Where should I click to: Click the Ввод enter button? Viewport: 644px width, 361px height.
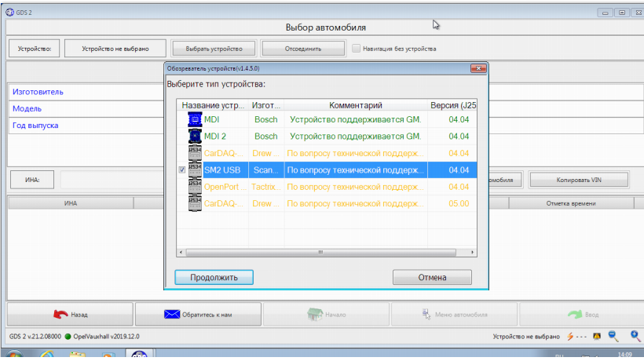tap(583, 315)
